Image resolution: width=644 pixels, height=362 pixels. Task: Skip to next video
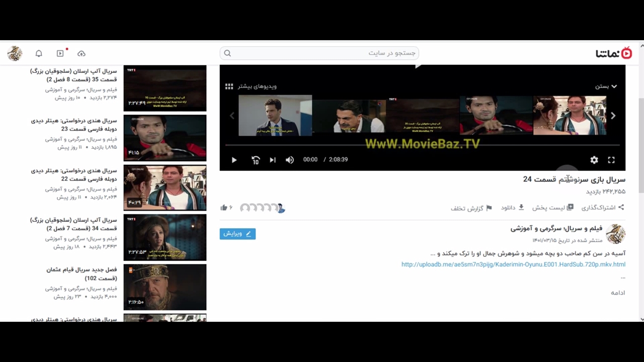tap(273, 160)
